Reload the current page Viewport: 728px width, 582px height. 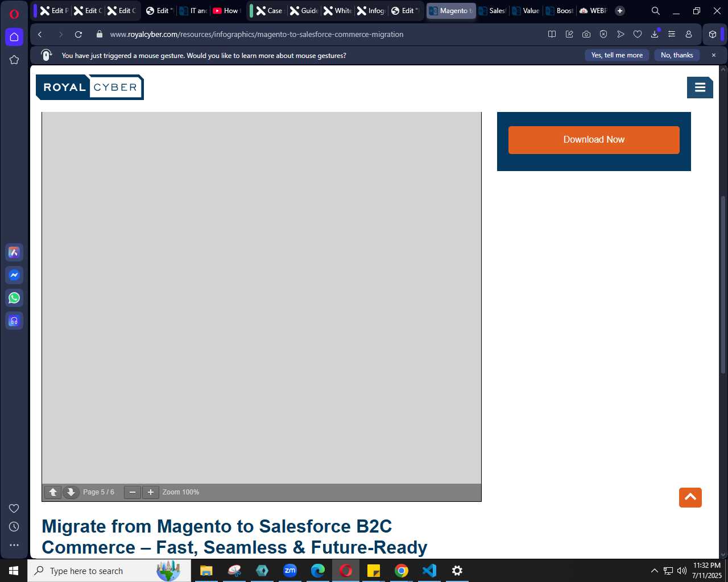[x=78, y=34]
